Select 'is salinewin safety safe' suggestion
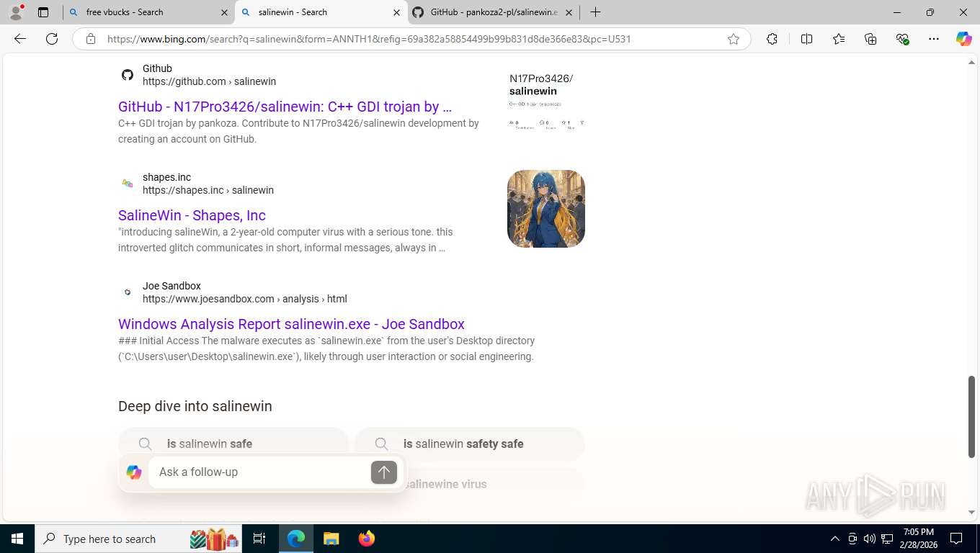Viewport: 980px width, 553px height. [470, 444]
